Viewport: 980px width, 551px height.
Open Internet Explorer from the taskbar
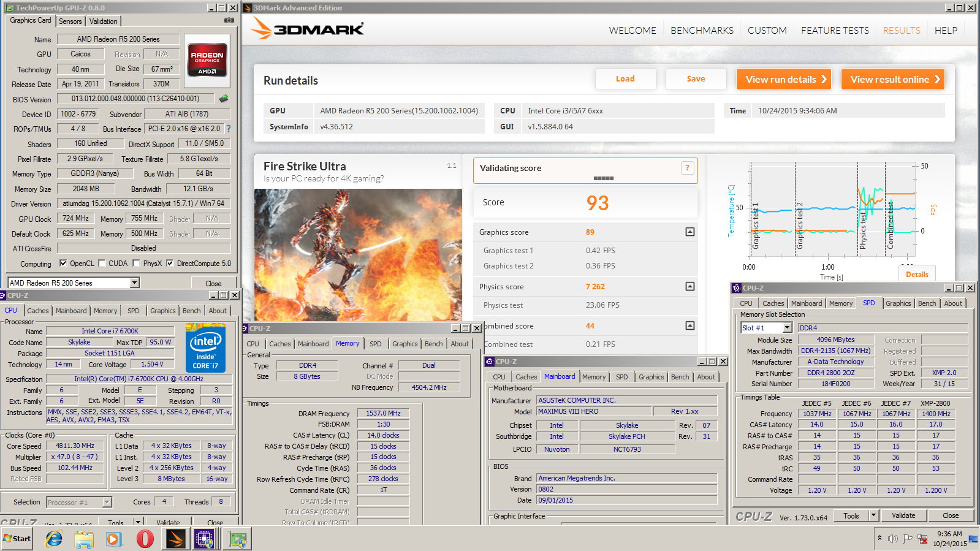click(54, 539)
